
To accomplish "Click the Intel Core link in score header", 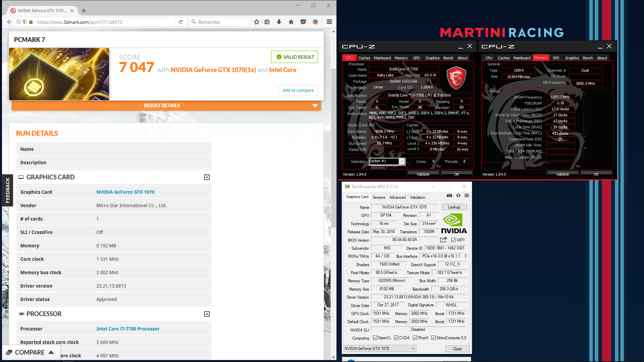I will pos(283,70).
